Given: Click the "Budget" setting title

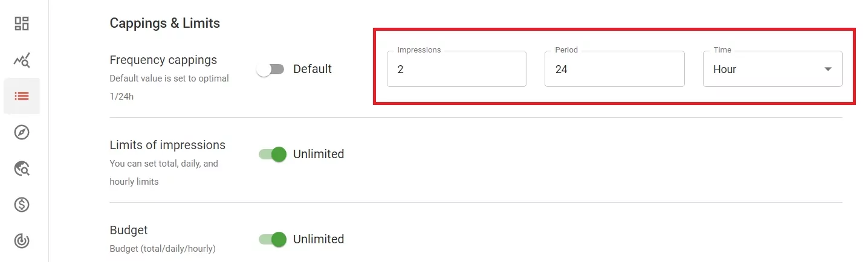Looking at the screenshot, I should click(129, 230).
